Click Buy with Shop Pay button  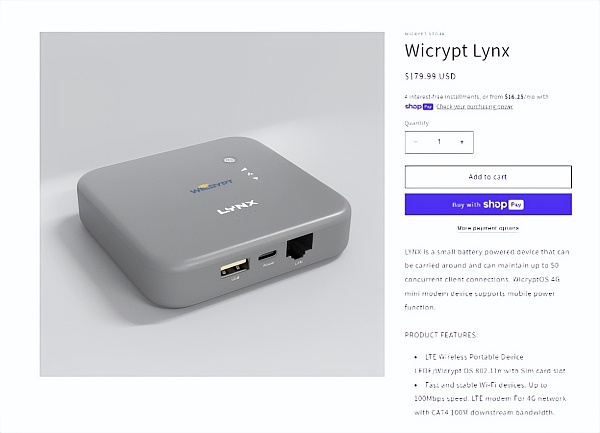click(488, 204)
